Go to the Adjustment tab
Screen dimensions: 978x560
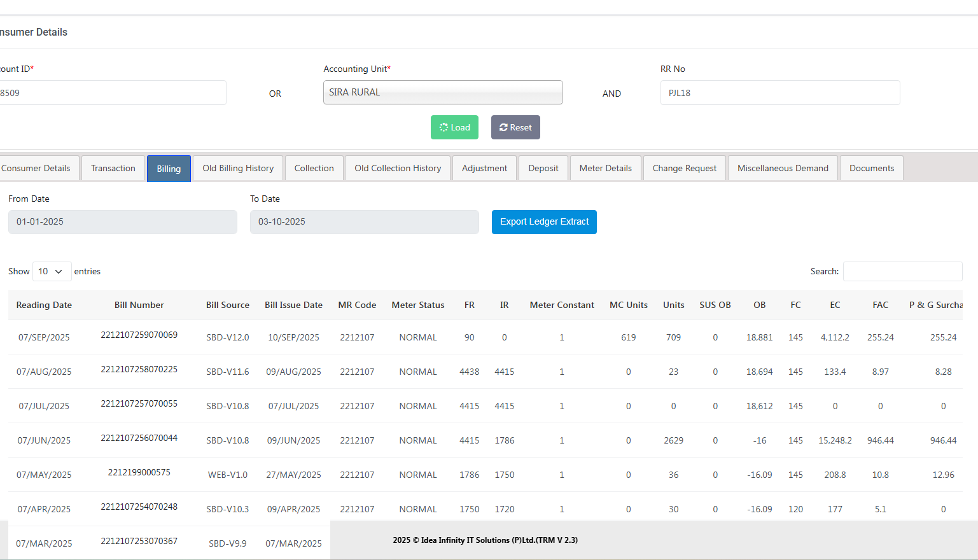(x=484, y=169)
